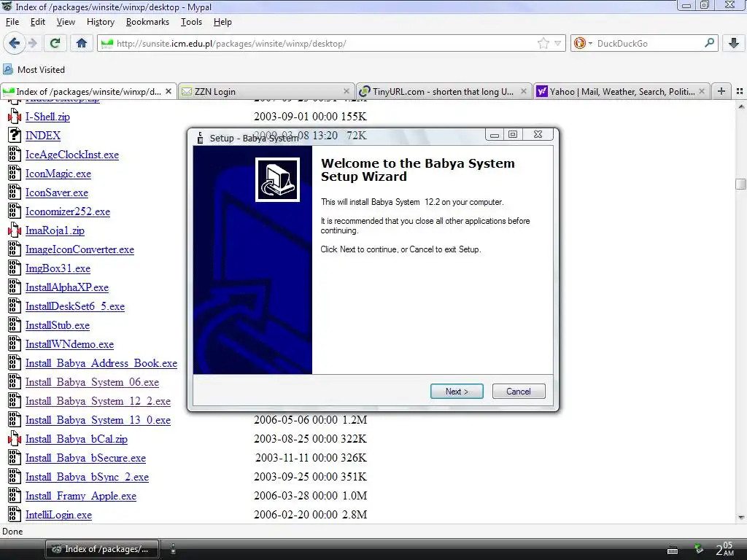
Task: Close the TinyURL.com tab
Action: point(524,91)
